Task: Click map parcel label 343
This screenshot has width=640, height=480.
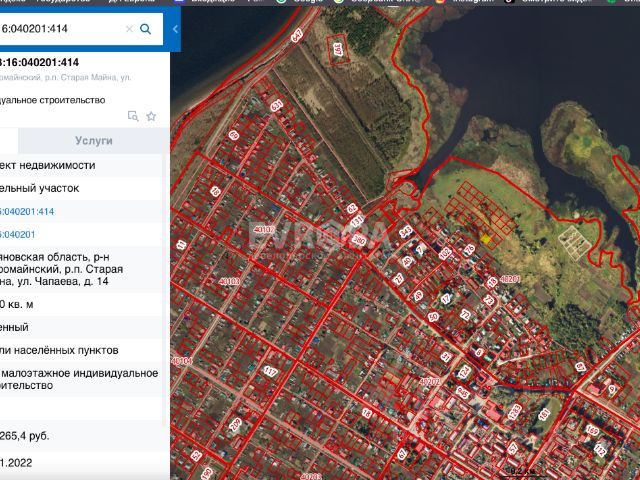Action: [x=406, y=232]
